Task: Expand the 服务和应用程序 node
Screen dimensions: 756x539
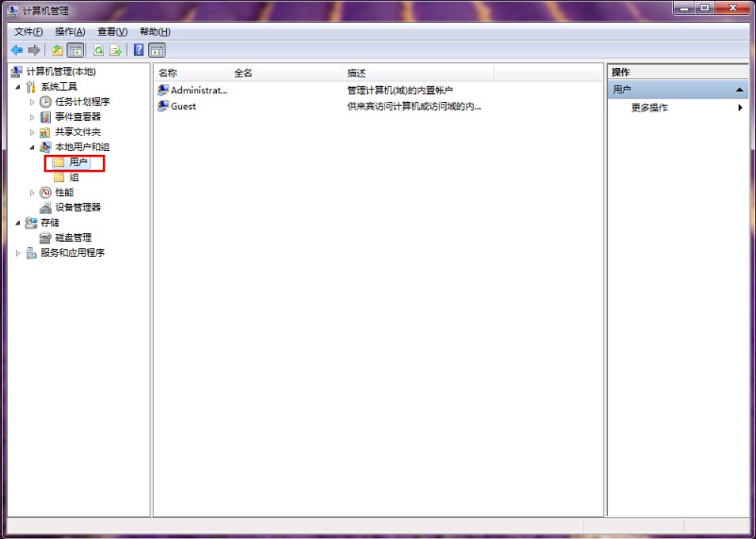Action: coord(18,253)
